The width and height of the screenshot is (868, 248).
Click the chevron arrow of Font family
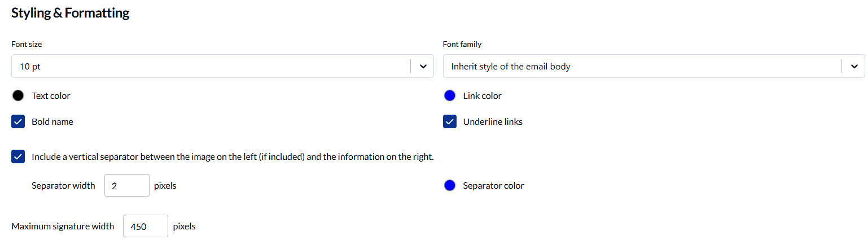[854, 66]
